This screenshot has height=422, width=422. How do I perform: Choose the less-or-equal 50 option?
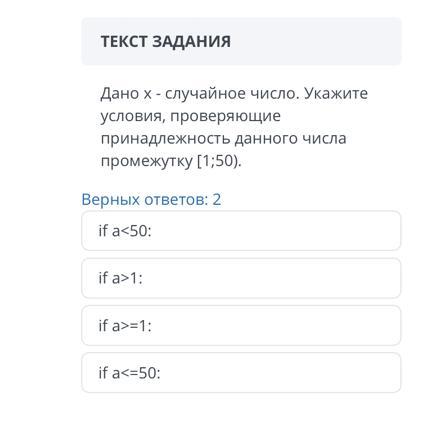coord(241,373)
